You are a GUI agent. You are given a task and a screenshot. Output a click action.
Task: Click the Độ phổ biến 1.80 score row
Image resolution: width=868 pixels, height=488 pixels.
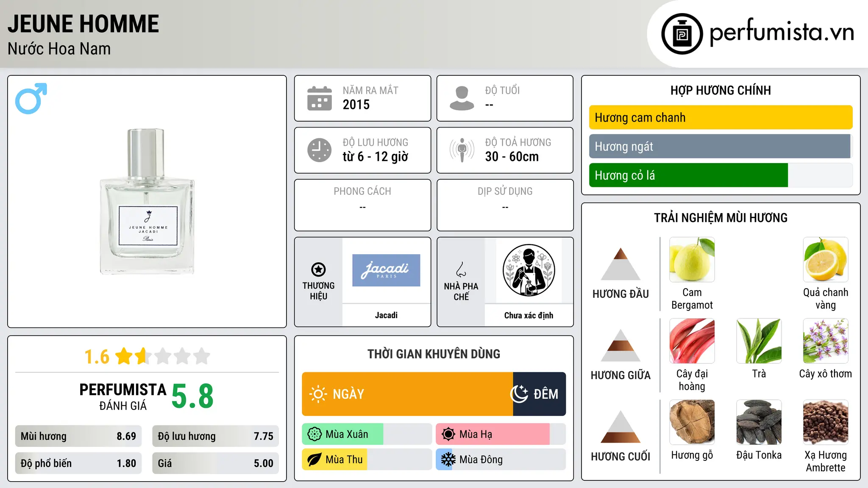tap(78, 463)
